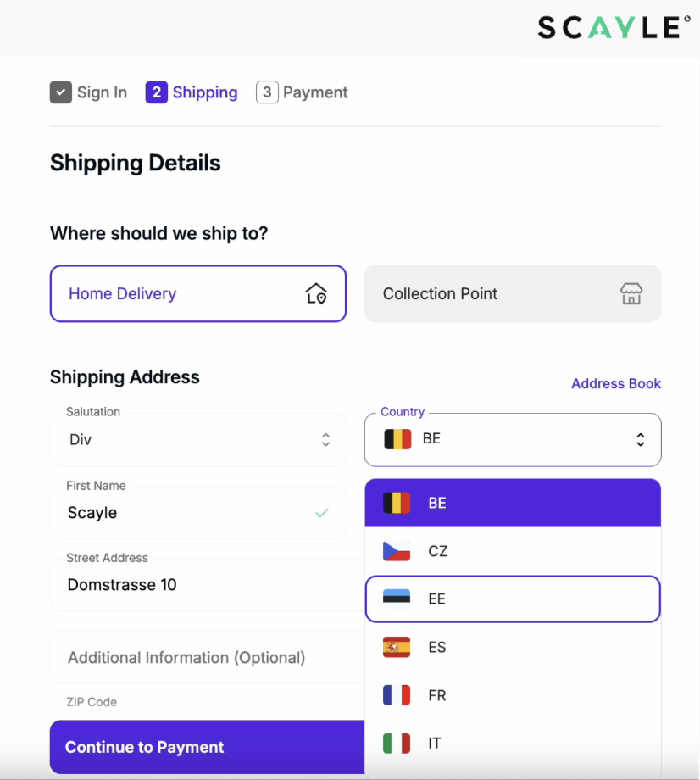Click the French flag icon in list
The image size is (700, 780).
pos(397,695)
